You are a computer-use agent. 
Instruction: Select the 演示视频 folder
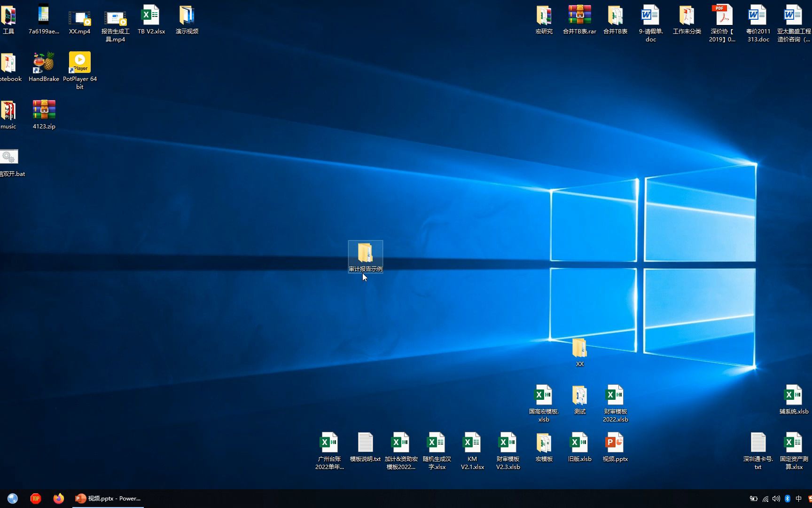(x=187, y=19)
